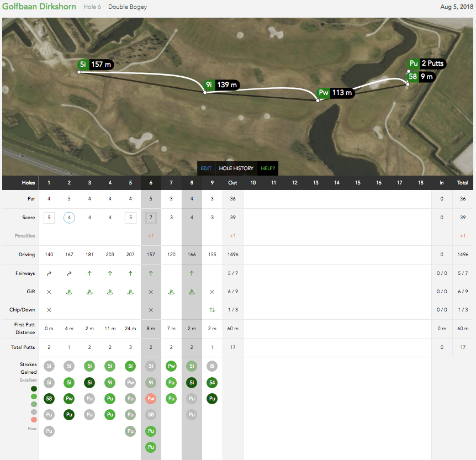This screenshot has width=476, height=460.
Task: Click the gray legend dot
Action: click(34, 412)
